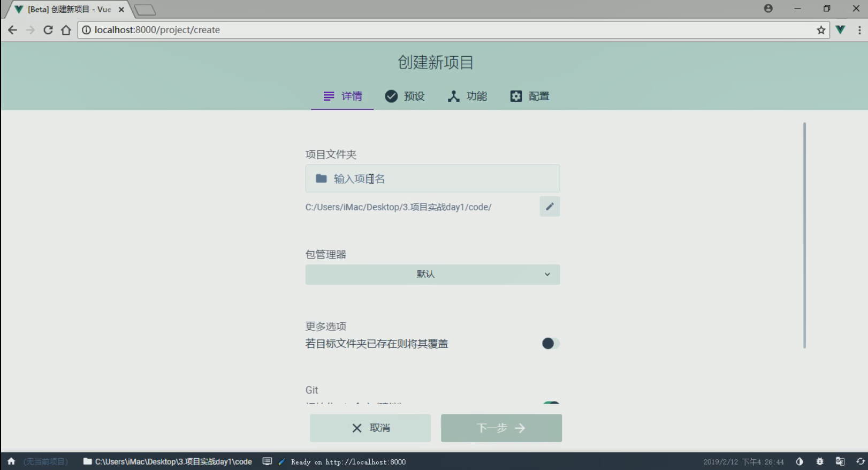Open the Chrome three-dot menu

coord(859,30)
